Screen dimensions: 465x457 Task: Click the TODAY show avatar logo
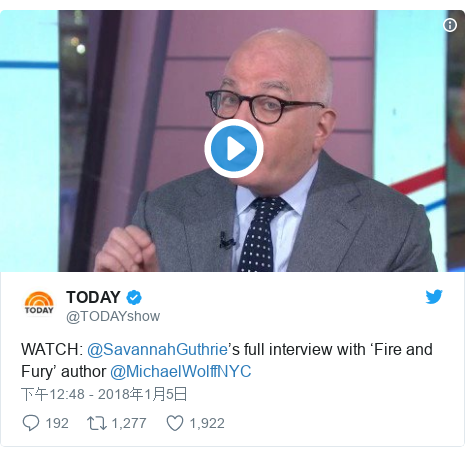(x=39, y=304)
